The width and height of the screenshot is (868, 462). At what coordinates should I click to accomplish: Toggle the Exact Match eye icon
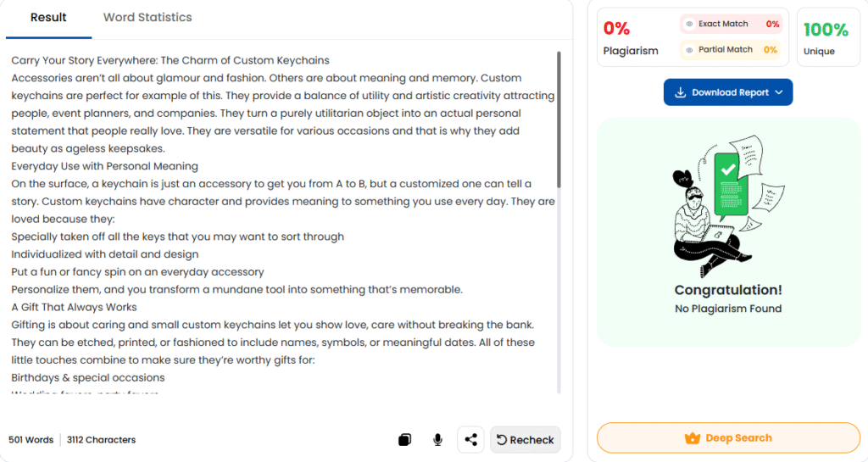tap(690, 25)
